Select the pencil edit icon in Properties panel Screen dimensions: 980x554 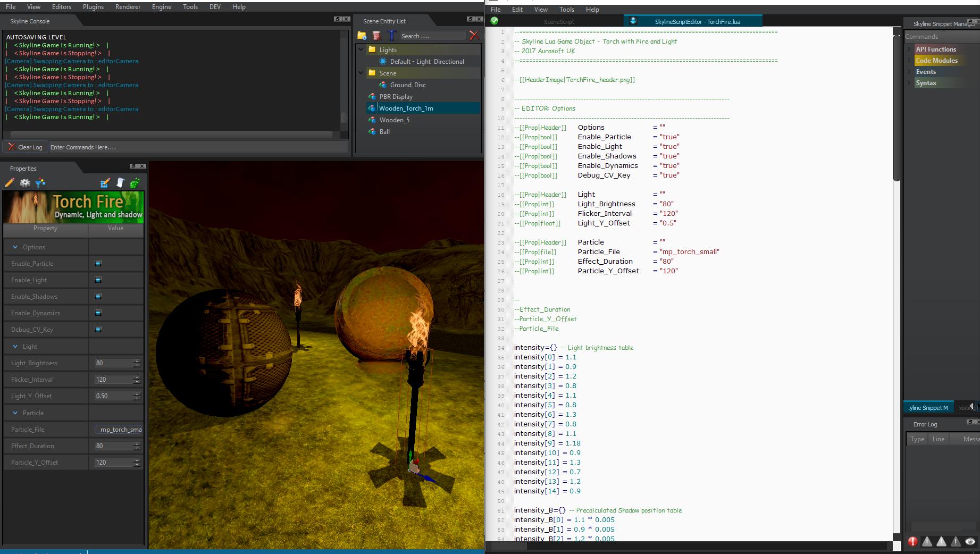(9, 183)
